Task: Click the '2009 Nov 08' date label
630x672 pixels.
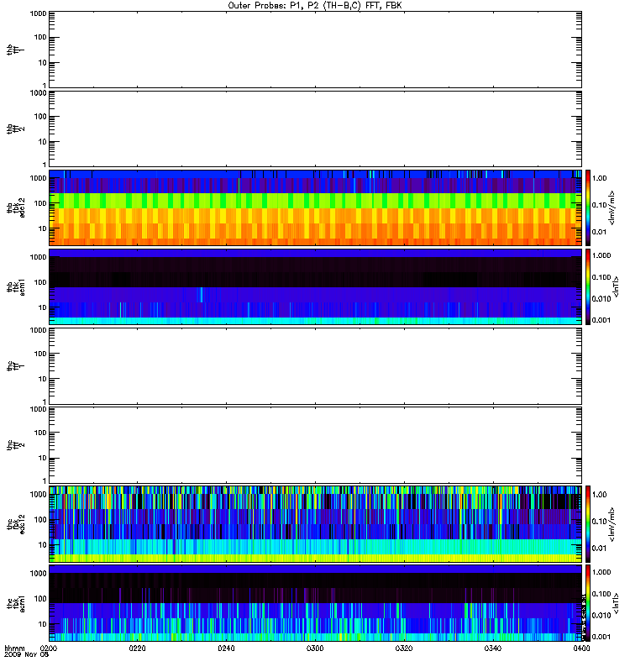Action: point(27,655)
